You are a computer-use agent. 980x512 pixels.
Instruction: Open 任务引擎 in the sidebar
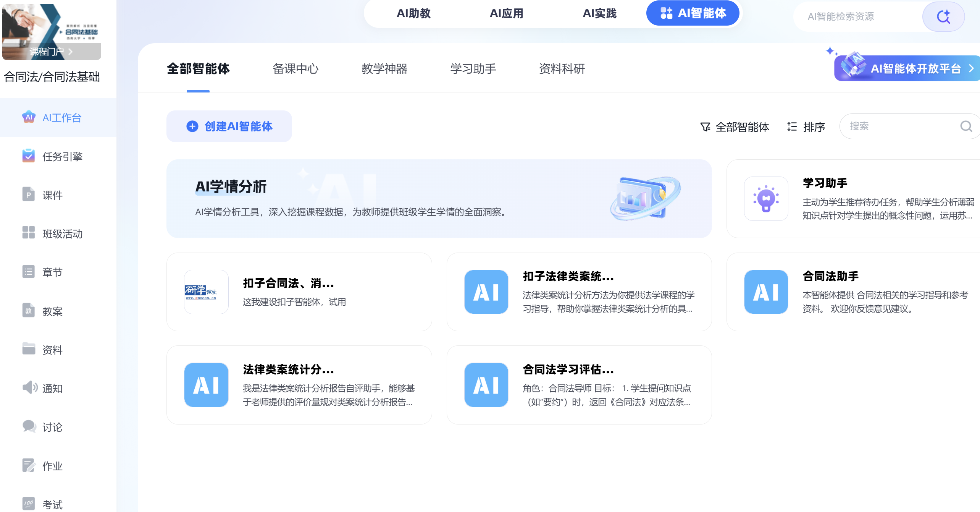click(62, 157)
